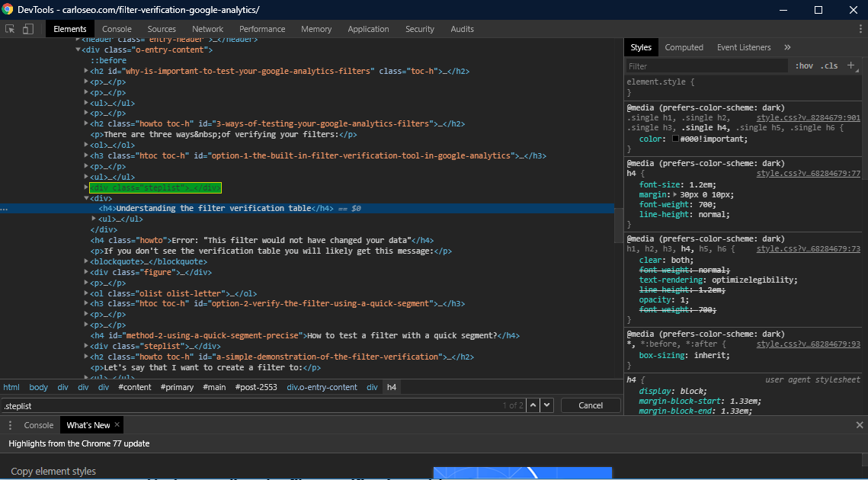
Task: Select the drawer Console tab
Action: click(39, 425)
